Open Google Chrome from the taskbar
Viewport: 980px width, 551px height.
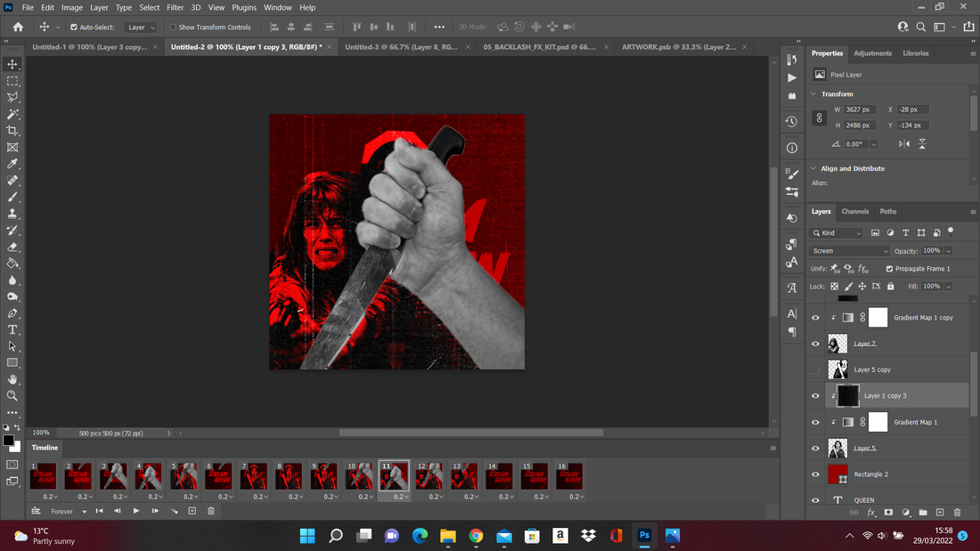(x=477, y=535)
